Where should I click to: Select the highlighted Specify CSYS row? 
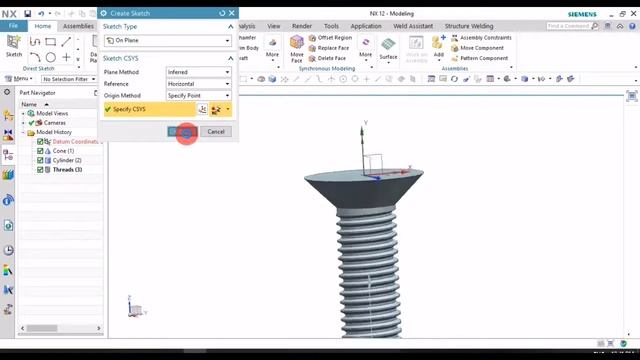(x=150, y=109)
